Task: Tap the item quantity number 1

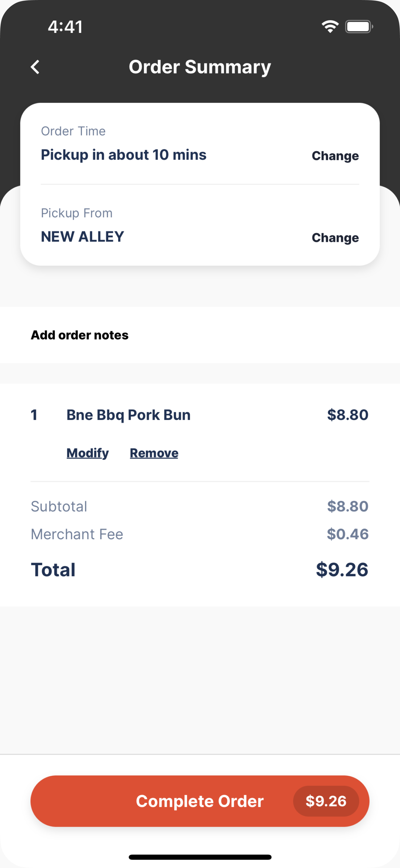Action: click(34, 415)
